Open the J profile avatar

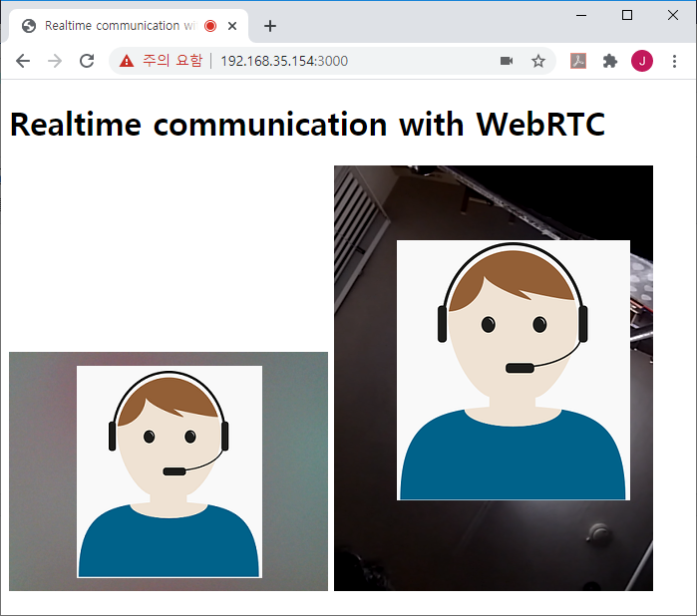(x=642, y=61)
